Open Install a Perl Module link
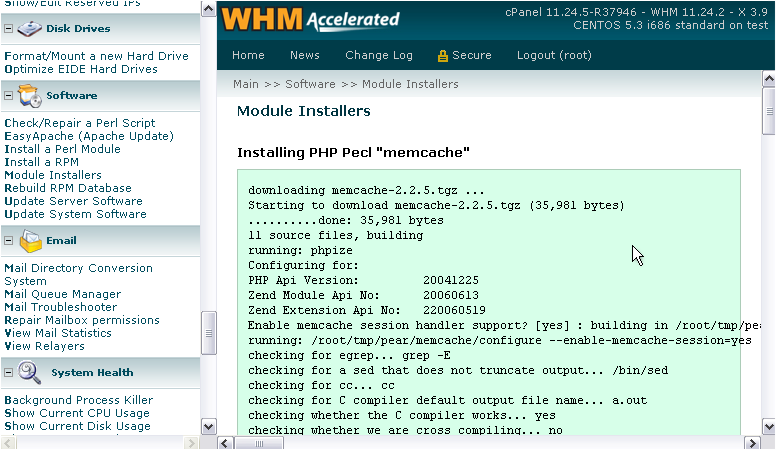 click(62, 149)
